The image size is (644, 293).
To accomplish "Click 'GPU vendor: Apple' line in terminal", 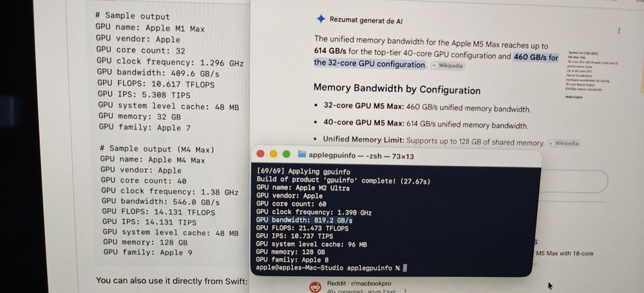I will [289, 196].
